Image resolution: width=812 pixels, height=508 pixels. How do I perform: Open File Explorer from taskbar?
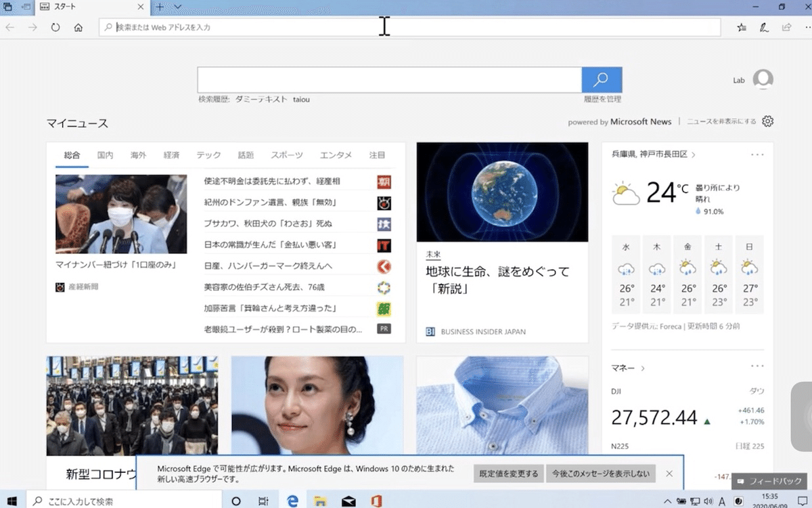(x=321, y=501)
